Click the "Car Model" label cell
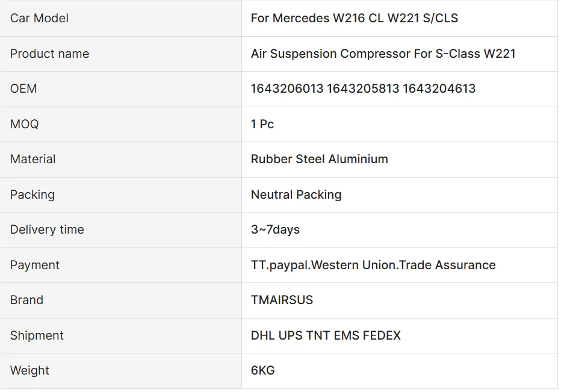The width and height of the screenshot is (561, 392). 40,18
